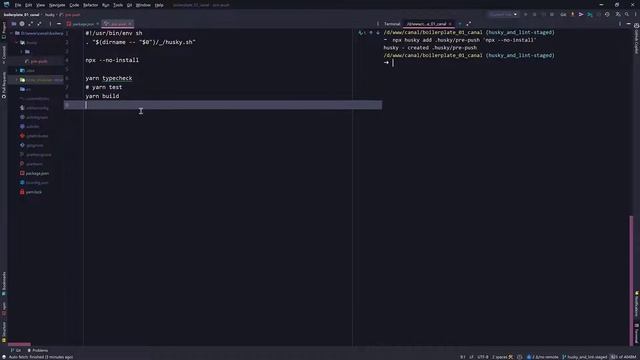Viewport: 640px width, 360px height.
Task: Open the run configuration dropdown
Action: coord(503,14)
